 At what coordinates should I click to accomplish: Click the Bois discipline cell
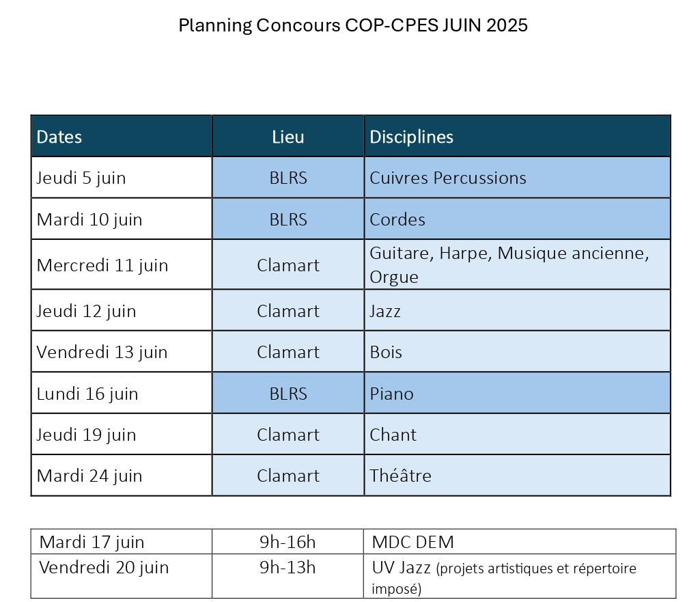pos(518,351)
